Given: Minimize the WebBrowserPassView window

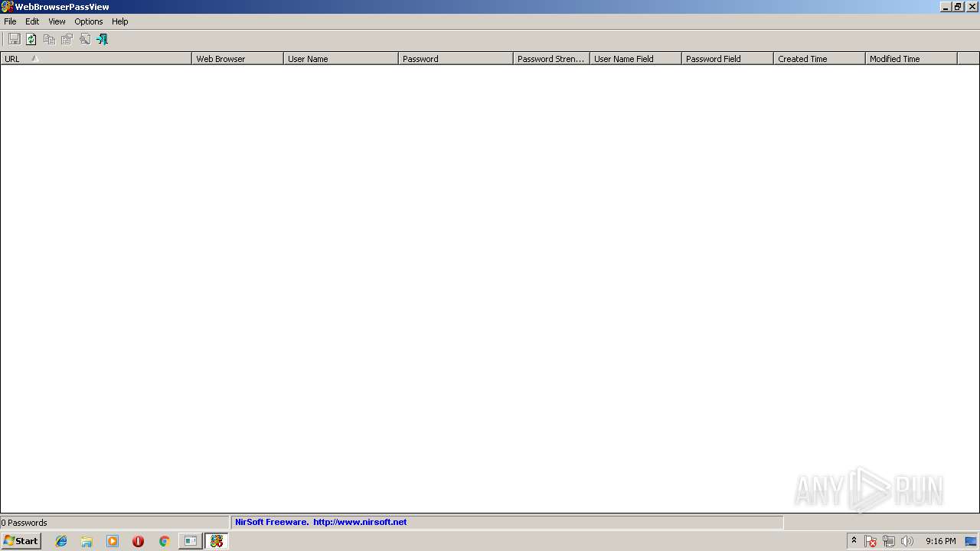Looking at the screenshot, I should click(946, 6).
